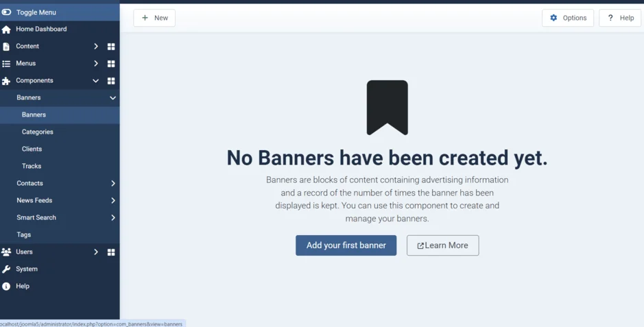Open Home Dashboard in the sidebar
The width and height of the screenshot is (644, 327).
click(x=60, y=29)
